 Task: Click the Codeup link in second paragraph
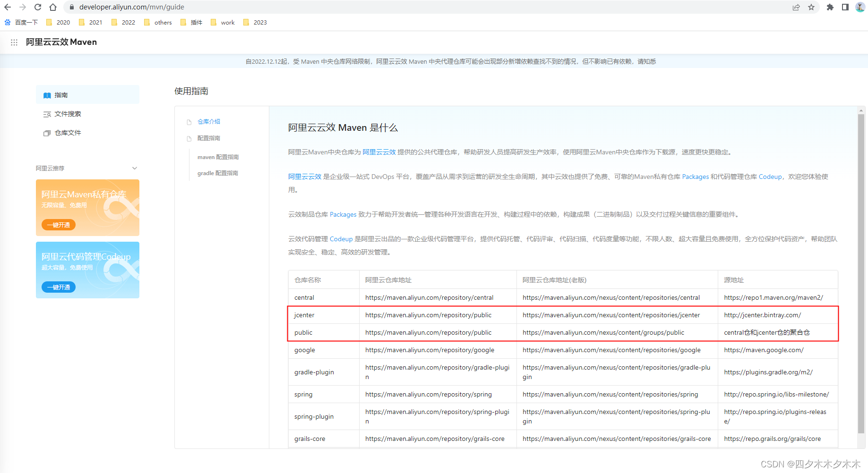pyautogui.click(x=770, y=177)
